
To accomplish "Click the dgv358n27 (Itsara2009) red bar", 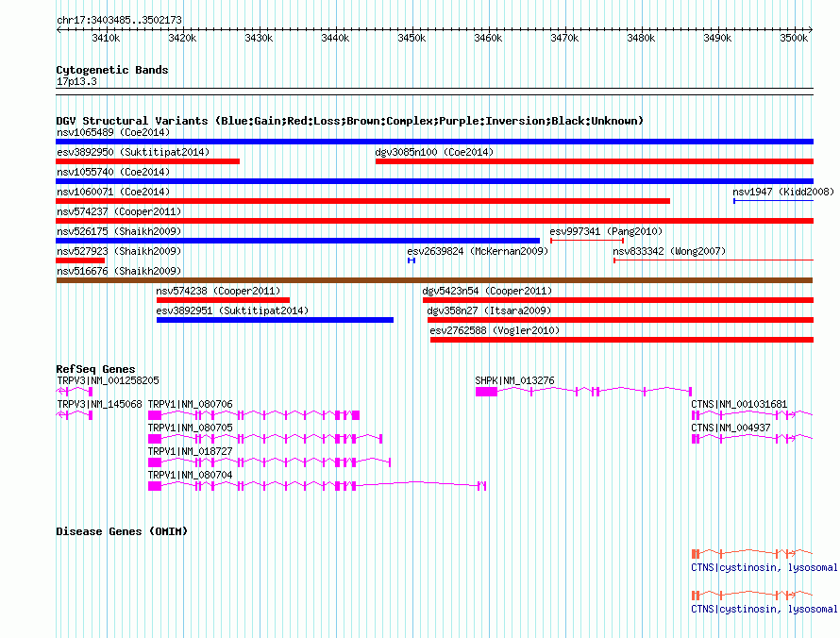I will pos(620,320).
